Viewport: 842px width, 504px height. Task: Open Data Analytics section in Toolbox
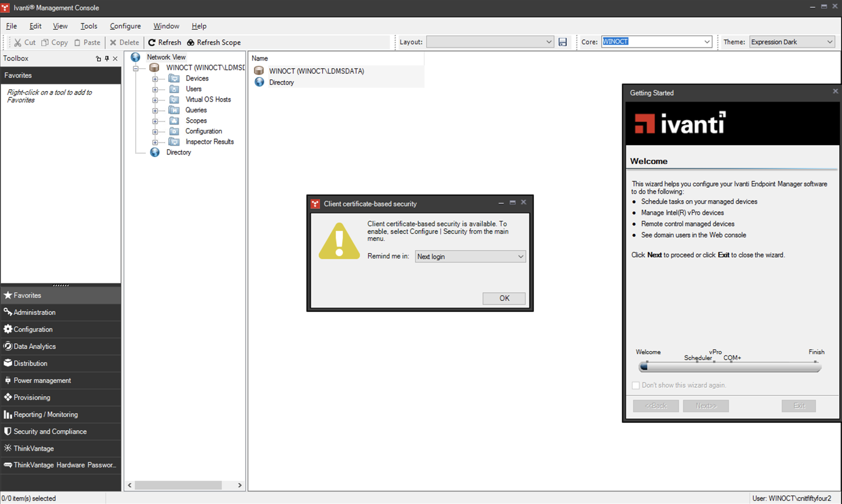(x=61, y=347)
